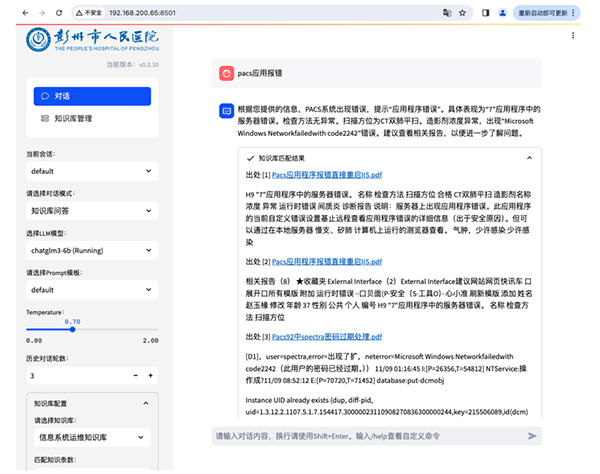Viewport: 600px width, 474px height.
Task: Click the Temperature slider handle
Action: [72, 327]
